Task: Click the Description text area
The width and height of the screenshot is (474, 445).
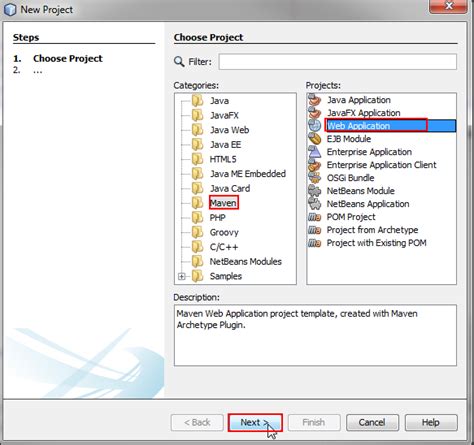Action: coord(315,335)
